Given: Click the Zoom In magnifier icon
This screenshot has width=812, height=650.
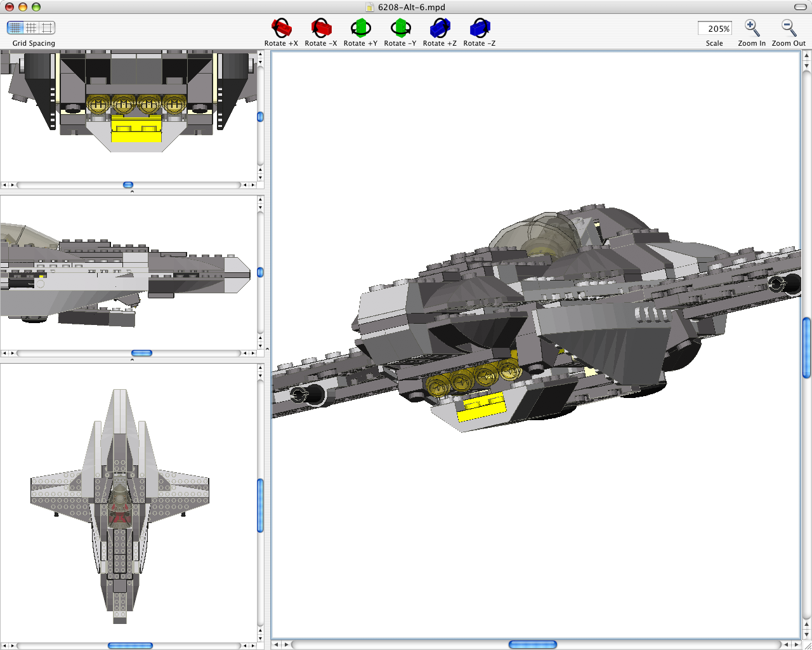Looking at the screenshot, I should [752, 28].
